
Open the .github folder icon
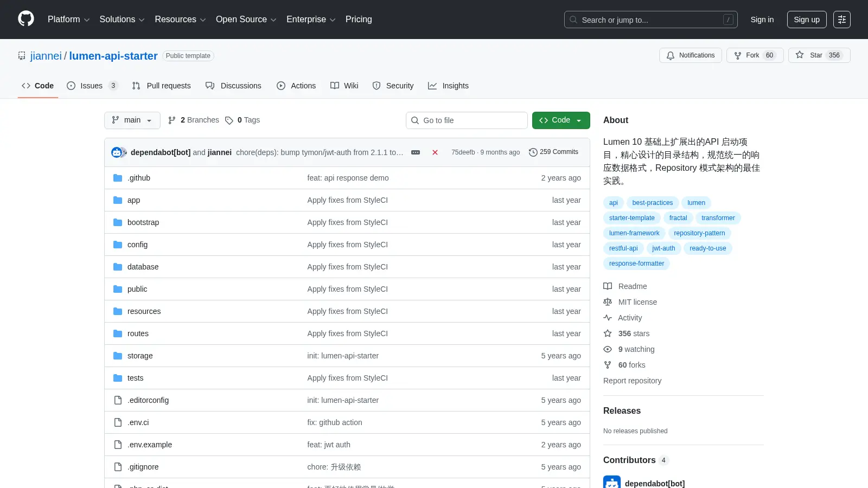(x=118, y=178)
